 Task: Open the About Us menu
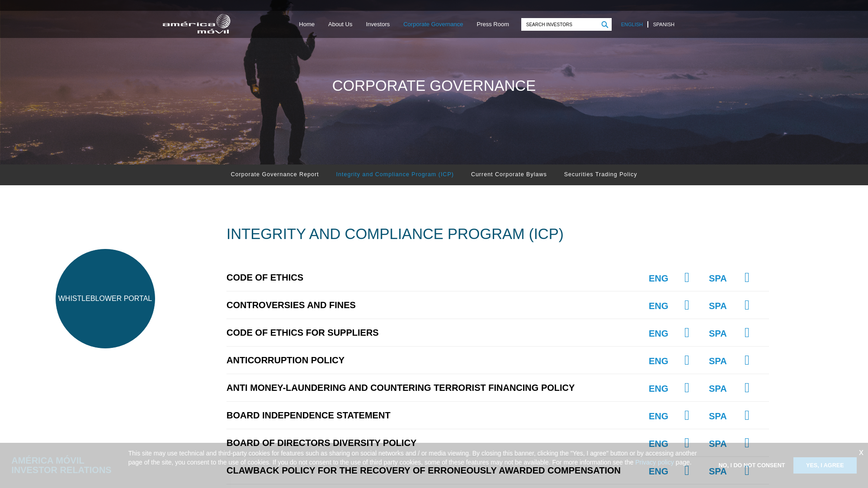click(x=340, y=24)
